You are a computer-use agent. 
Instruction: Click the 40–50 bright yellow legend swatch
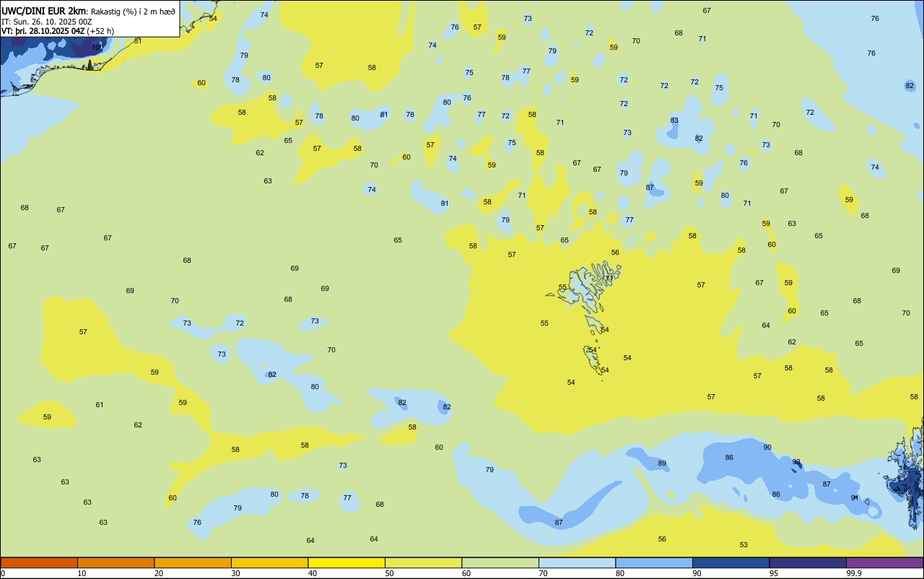pyautogui.click(x=346, y=562)
